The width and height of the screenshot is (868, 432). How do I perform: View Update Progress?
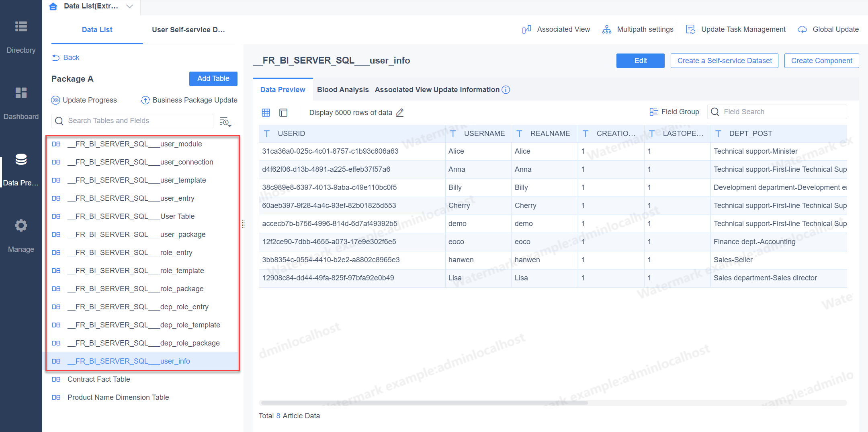point(84,100)
